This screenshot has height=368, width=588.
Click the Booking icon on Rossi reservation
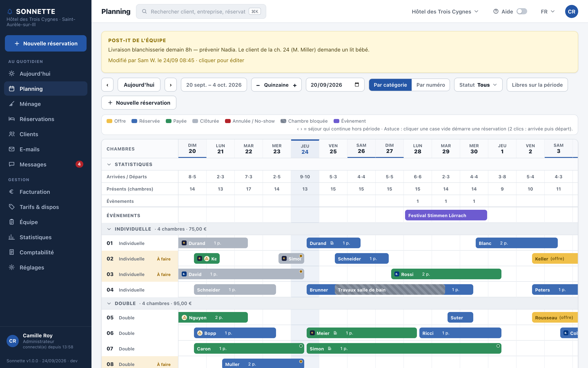point(397,274)
